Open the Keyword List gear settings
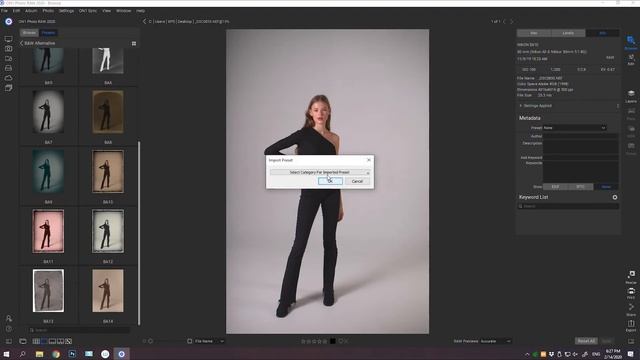Screen dimensions: 640x360 [x=615, y=197]
